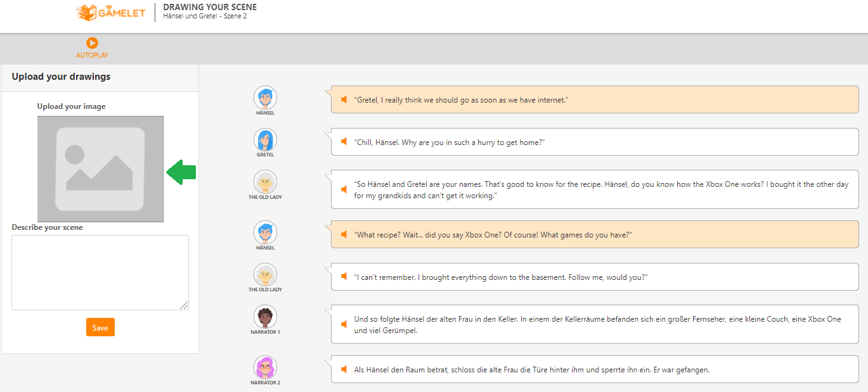
Task: Select the "I can't remember" dialogue bubble
Action: 595,277
